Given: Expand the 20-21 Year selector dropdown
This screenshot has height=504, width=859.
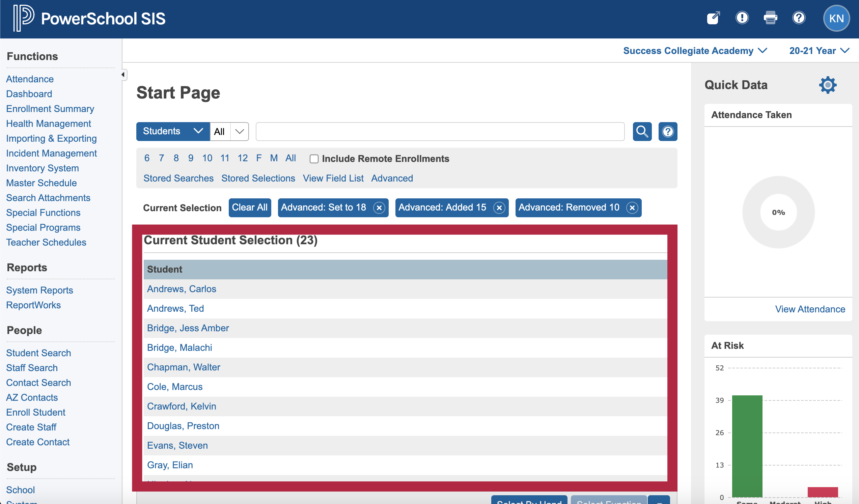Looking at the screenshot, I should tap(820, 51).
